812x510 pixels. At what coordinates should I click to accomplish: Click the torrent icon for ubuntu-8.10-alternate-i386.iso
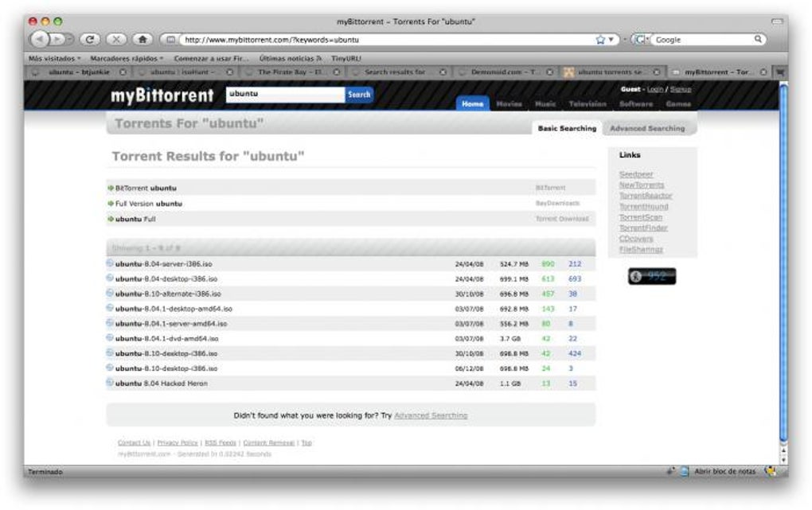[110, 293]
